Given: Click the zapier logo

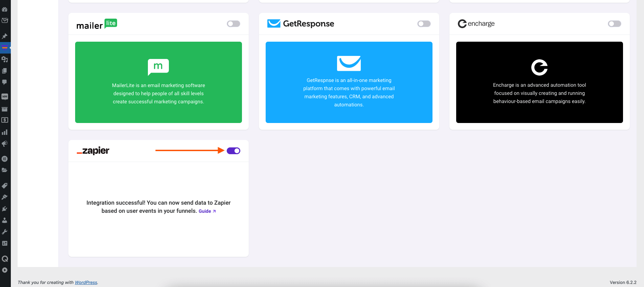Looking at the screenshot, I should coord(93,151).
